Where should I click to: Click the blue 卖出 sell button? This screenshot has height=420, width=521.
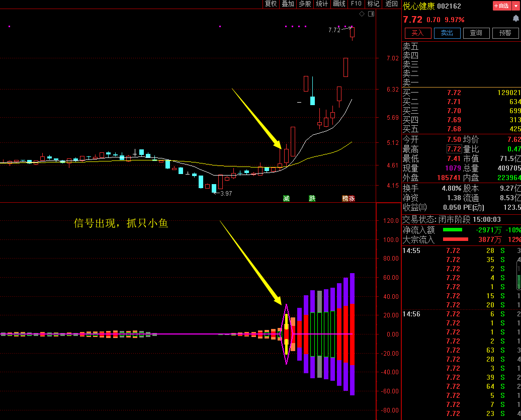coord(447,33)
